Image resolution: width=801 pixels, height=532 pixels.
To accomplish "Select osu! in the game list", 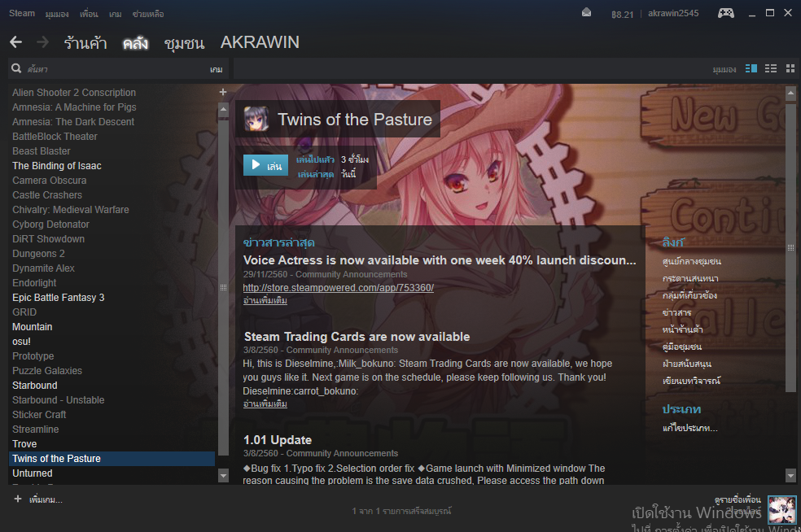I will (x=21, y=341).
